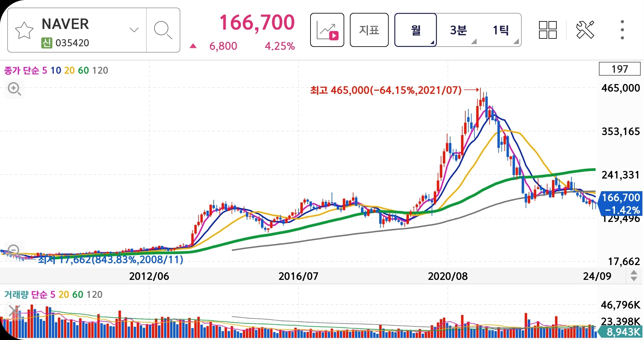
Task: Open chart tools settings (wrench icon)
Action: (585, 30)
